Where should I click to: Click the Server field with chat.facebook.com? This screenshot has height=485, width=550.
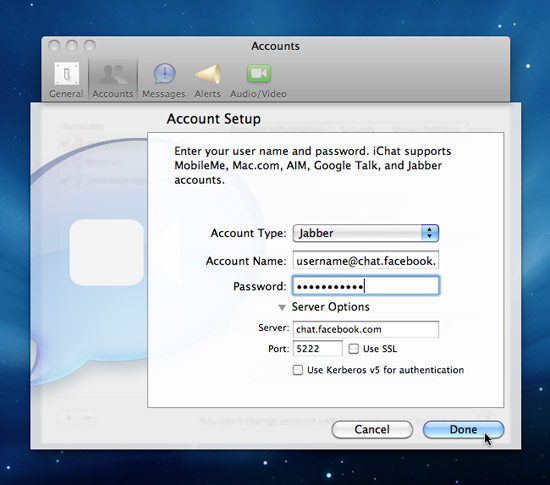coord(365,329)
